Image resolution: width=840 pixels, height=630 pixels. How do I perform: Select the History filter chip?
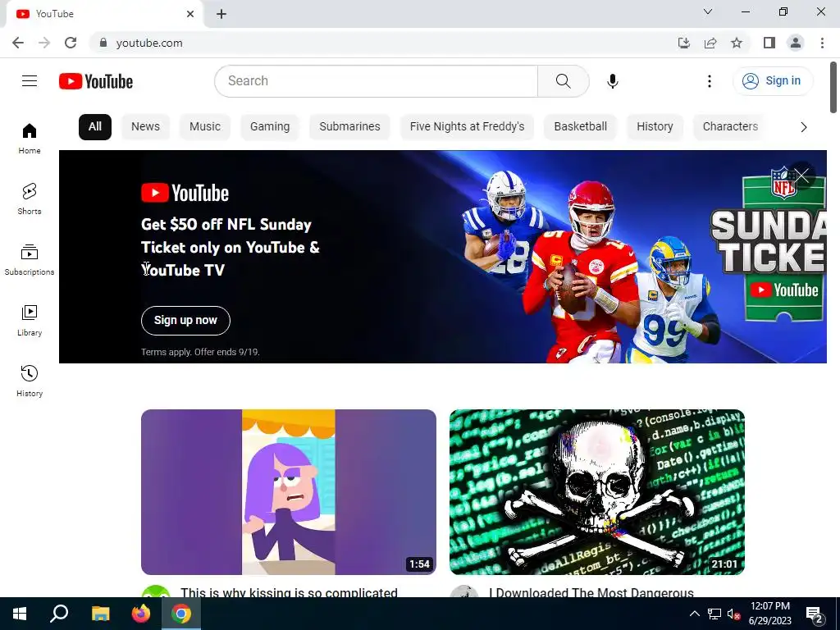pos(655,127)
